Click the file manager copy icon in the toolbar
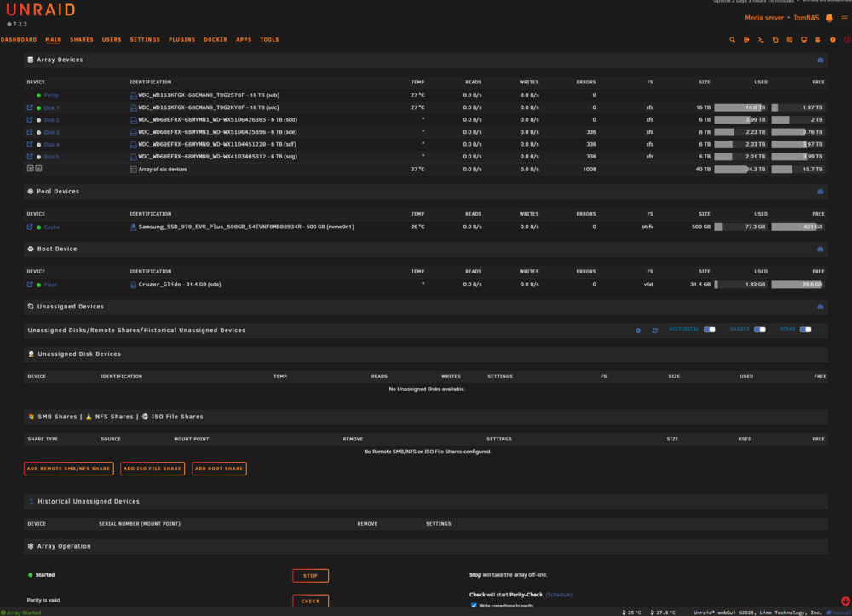The width and height of the screenshot is (852, 616). click(775, 40)
